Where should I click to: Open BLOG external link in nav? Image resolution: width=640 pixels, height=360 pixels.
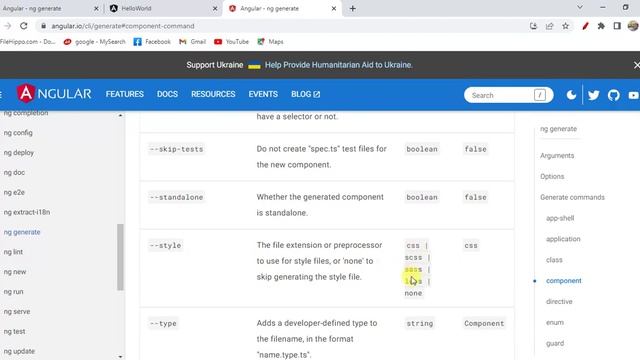(x=305, y=94)
